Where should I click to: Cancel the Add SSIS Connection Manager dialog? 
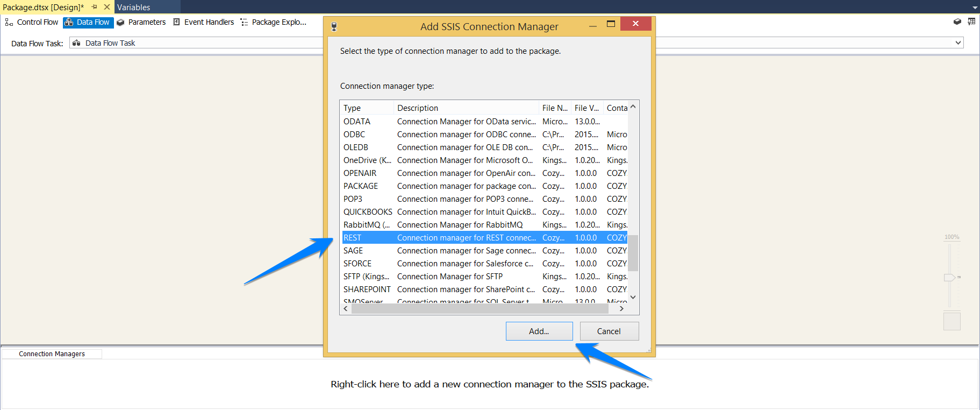tap(609, 331)
